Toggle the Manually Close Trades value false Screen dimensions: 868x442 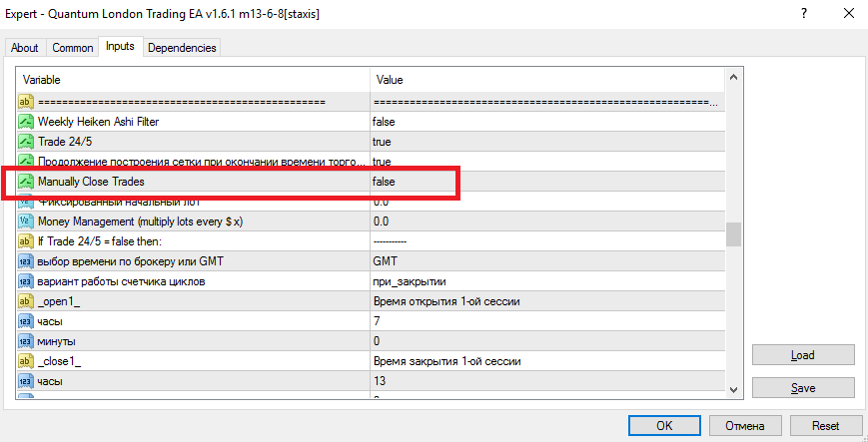pos(547,182)
